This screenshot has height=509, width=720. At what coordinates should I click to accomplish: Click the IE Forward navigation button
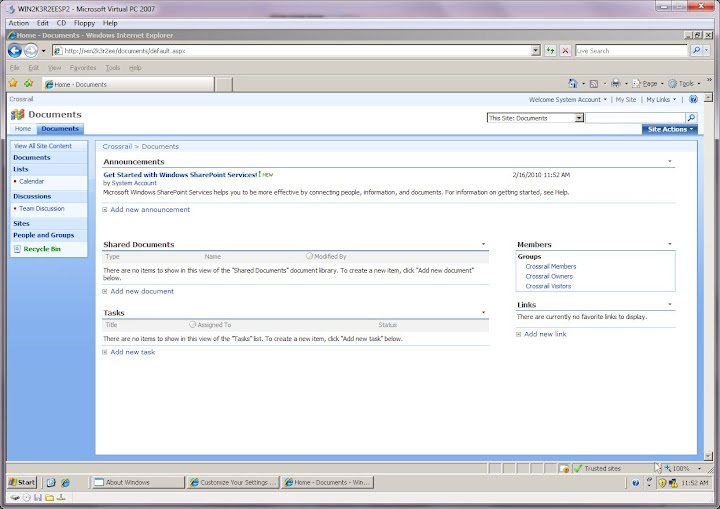[31, 51]
